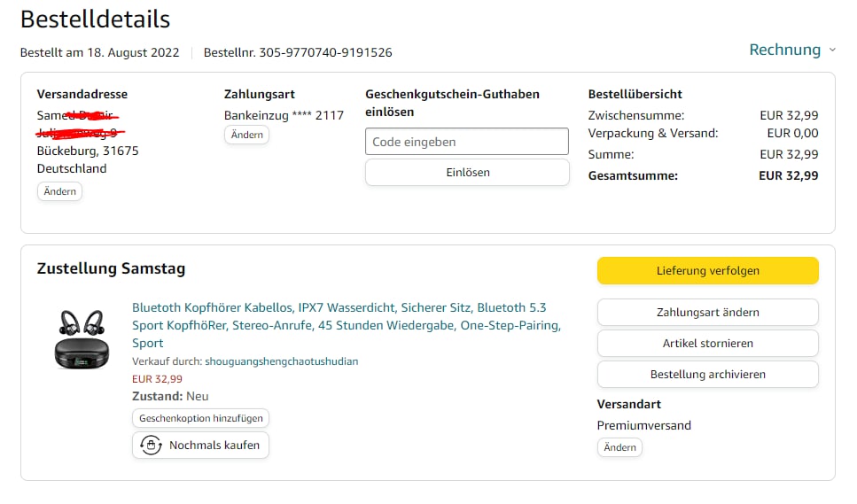Viewport: 857px width, 504px height.
Task: Click the buy-again cart icon
Action: tap(151, 445)
